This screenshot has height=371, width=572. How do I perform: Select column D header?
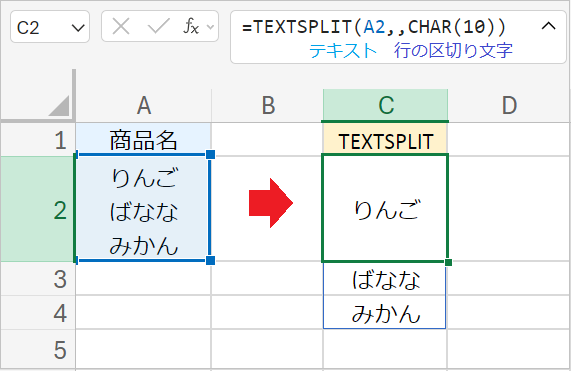[509, 105]
